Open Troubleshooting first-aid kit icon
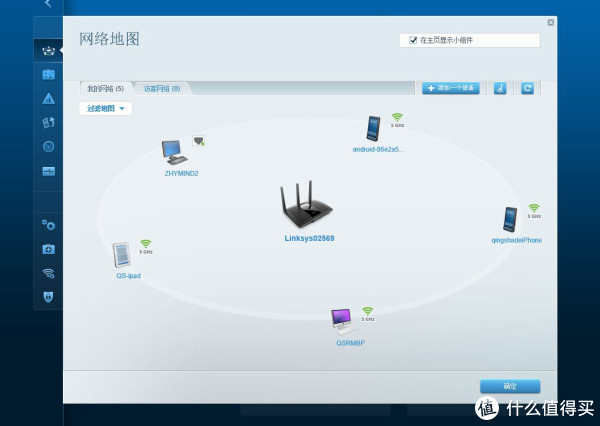Image resolution: width=600 pixels, height=426 pixels. 49,249
